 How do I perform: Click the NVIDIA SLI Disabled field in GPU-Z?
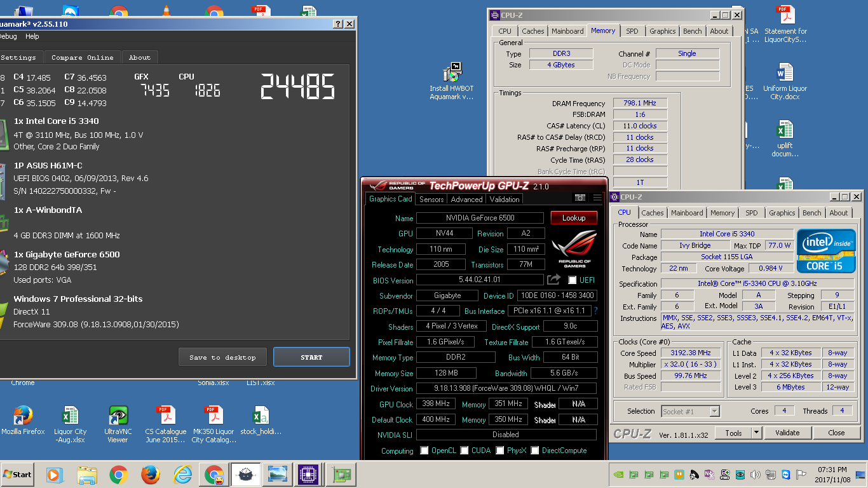[x=506, y=435]
